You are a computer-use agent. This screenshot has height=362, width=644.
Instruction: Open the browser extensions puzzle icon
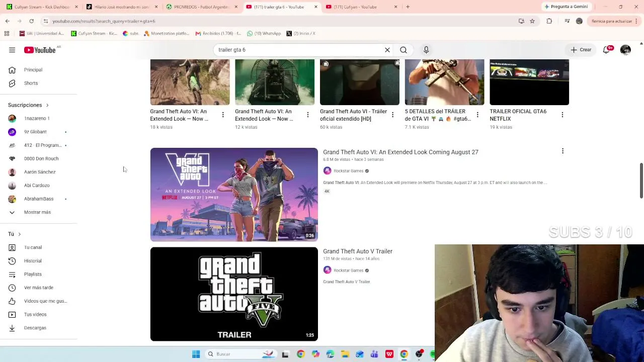pos(549,21)
